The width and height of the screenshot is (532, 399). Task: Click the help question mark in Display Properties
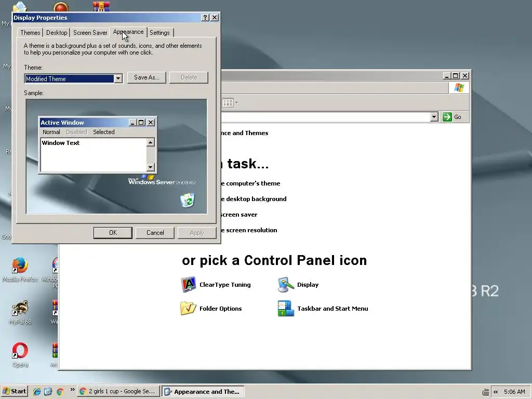[205, 18]
